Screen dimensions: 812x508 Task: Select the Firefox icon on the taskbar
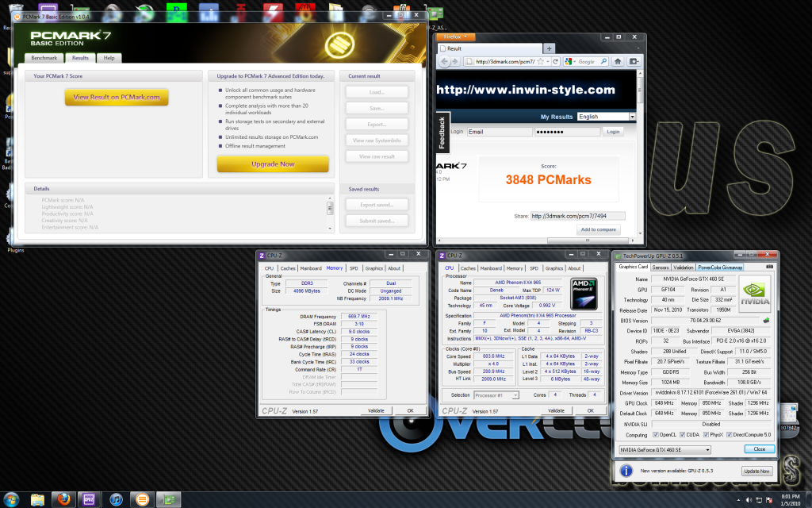[63, 499]
